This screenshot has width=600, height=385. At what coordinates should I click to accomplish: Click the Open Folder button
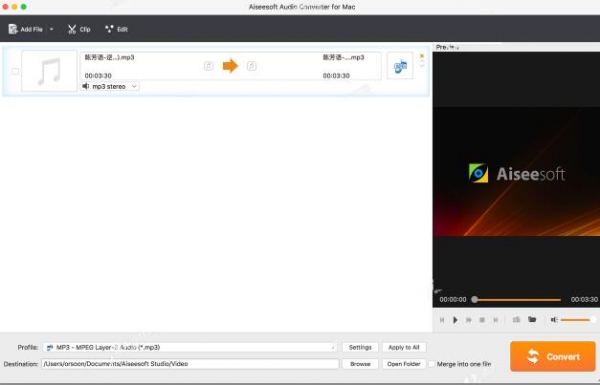point(404,364)
